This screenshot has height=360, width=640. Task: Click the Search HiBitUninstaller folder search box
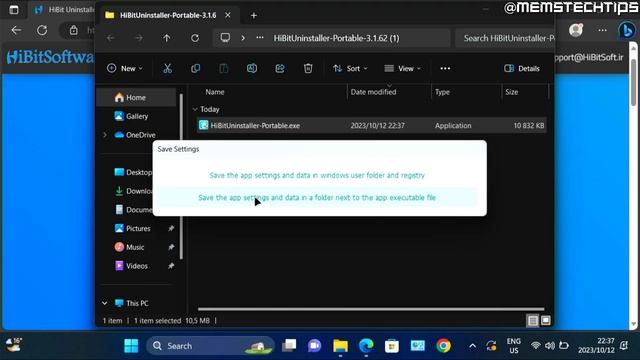tap(505, 38)
